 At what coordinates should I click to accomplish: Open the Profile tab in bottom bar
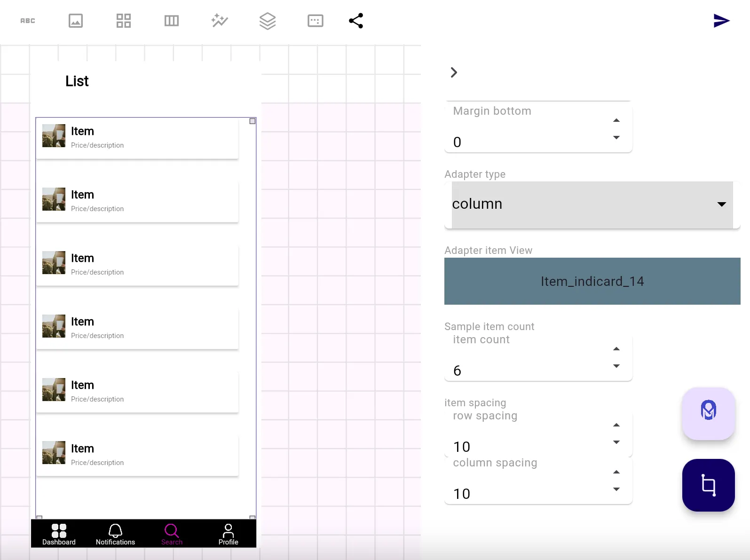pos(228,534)
